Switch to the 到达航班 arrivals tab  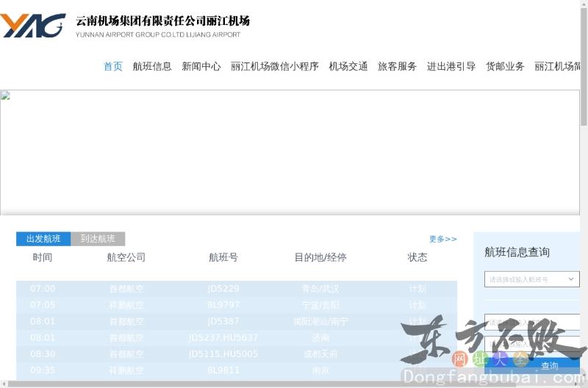click(x=98, y=239)
